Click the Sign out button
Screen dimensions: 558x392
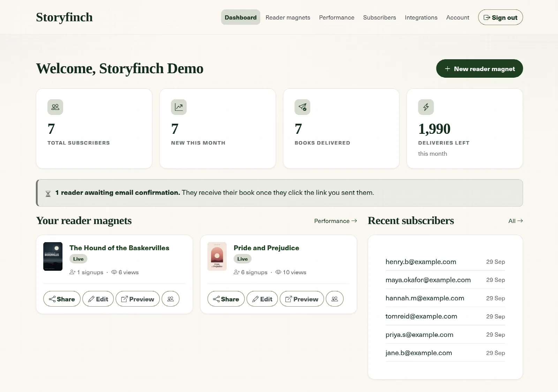(x=500, y=17)
